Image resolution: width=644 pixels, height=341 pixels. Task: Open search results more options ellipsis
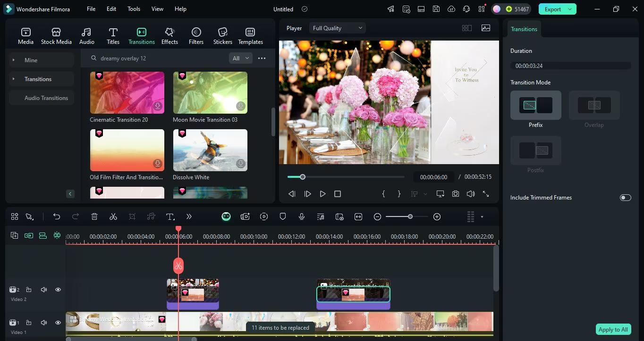point(262,58)
